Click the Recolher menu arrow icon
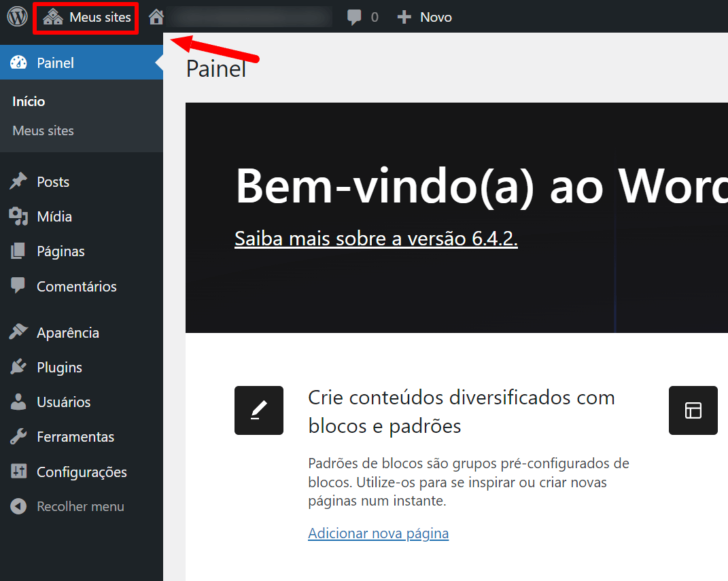The width and height of the screenshot is (728, 581). 19,506
